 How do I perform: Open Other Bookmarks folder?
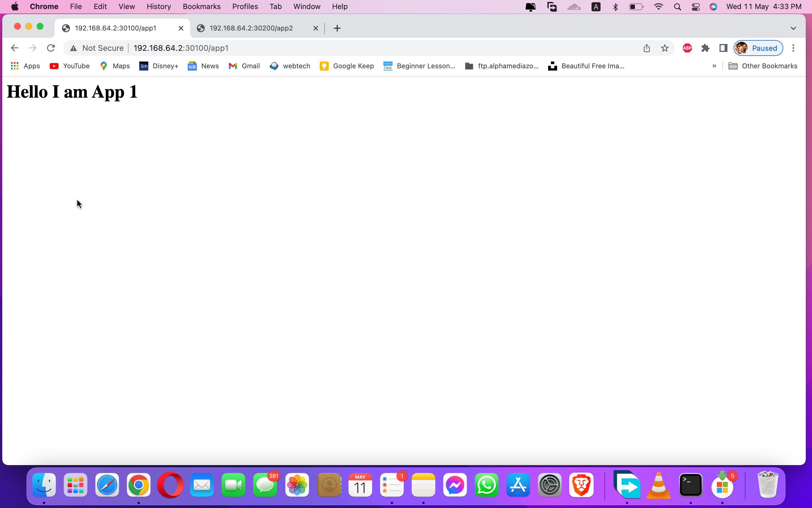763,66
